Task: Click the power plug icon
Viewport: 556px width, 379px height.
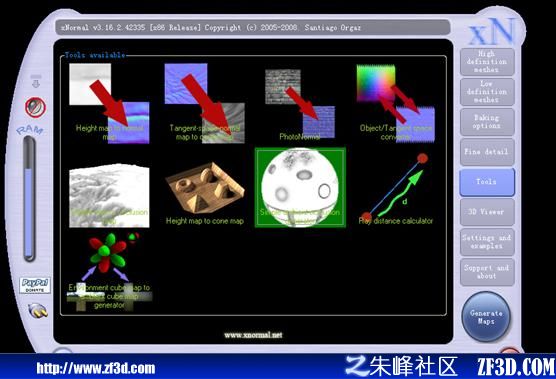Action: [38, 311]
